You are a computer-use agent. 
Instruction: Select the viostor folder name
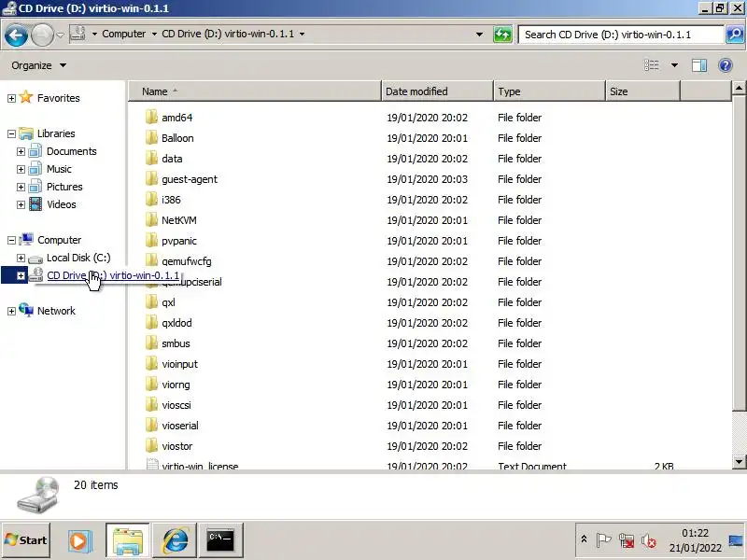[x=177, y=446]
